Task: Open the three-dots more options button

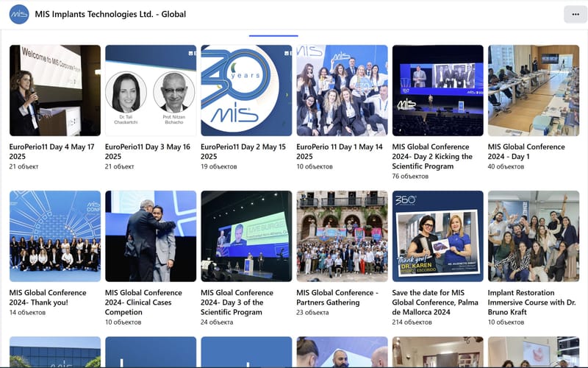Action: pos(576,14)
